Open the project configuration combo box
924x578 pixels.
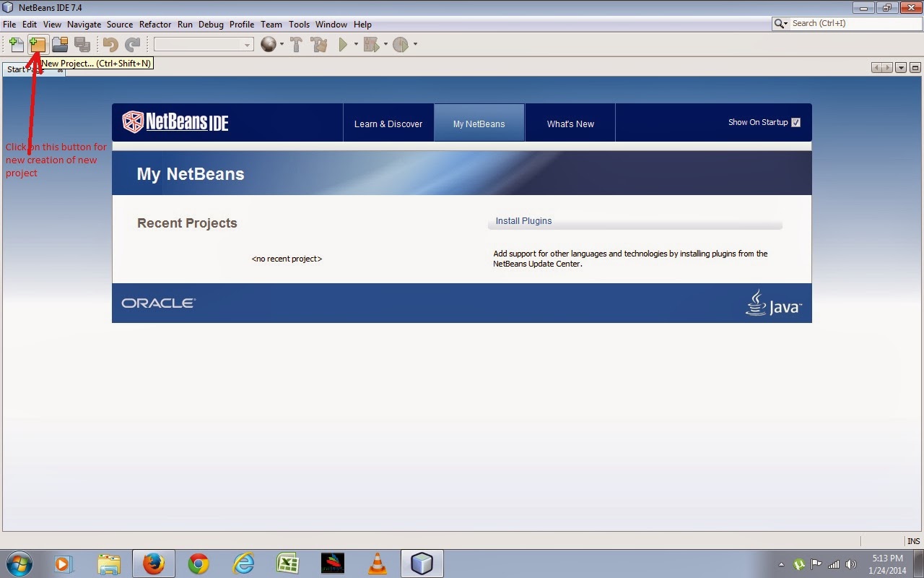(204, 45)
